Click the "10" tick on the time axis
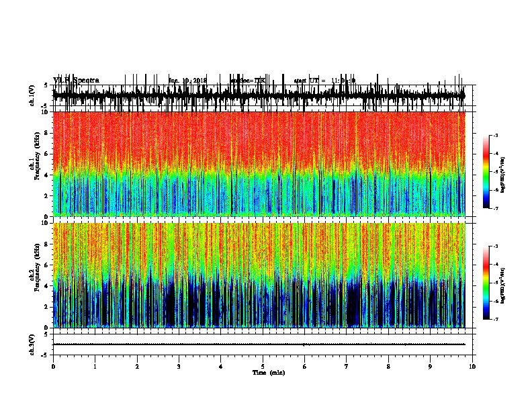Image resolution: width=532 pixels, height=411 pixels. (472, 367)
